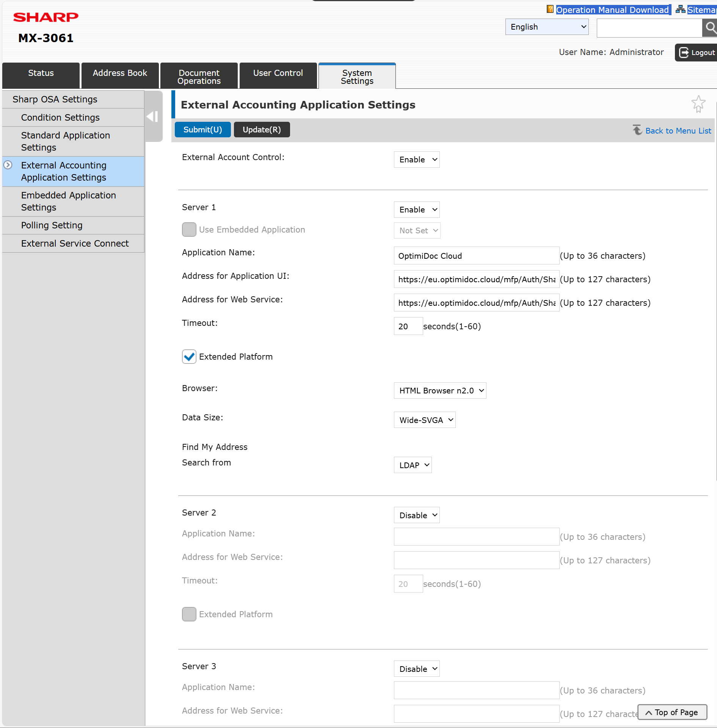
Task: Click the Application Name field for Server 1
Action: tap(476, 256)
